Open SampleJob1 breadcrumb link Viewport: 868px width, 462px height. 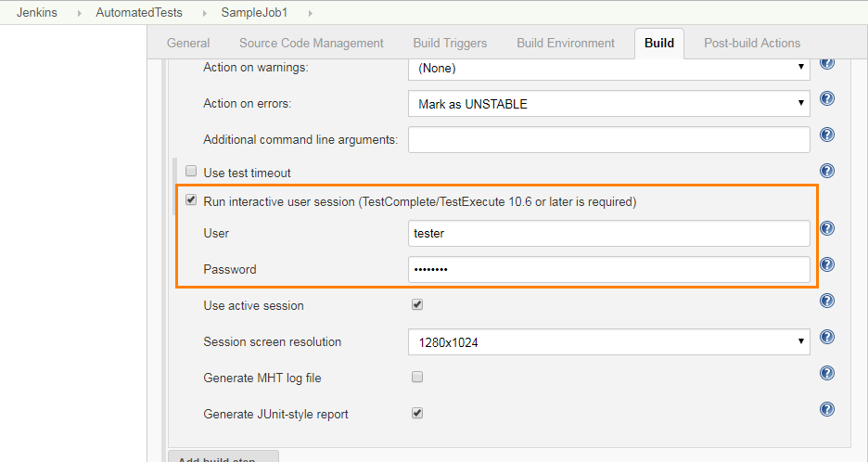[255, 13]
